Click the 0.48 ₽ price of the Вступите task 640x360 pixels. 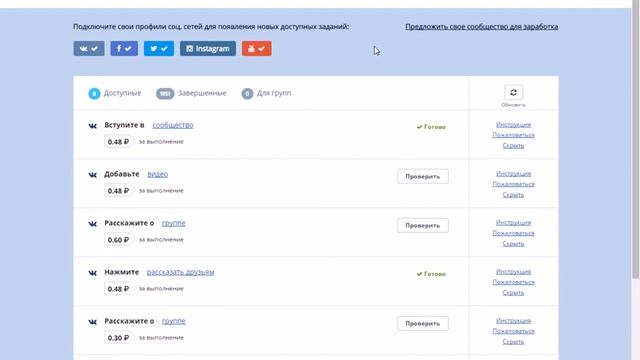click(x=118, y=142)
